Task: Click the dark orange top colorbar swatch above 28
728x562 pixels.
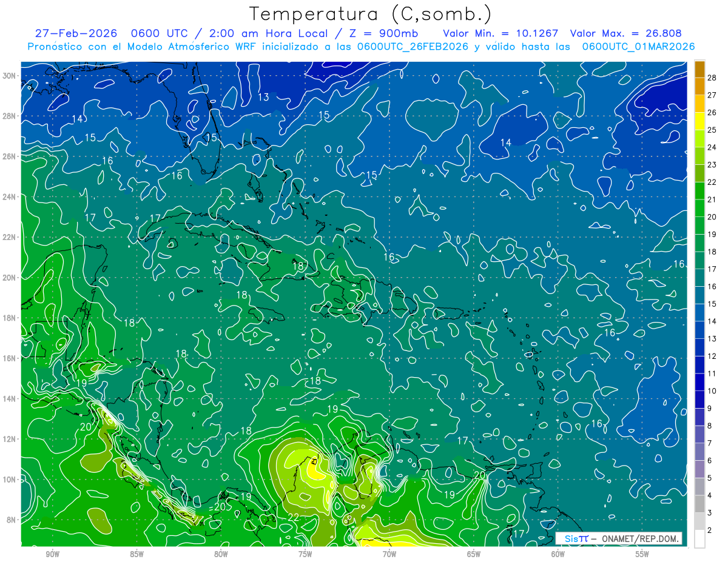Action: pyautogui.click(x=699, y=69)
